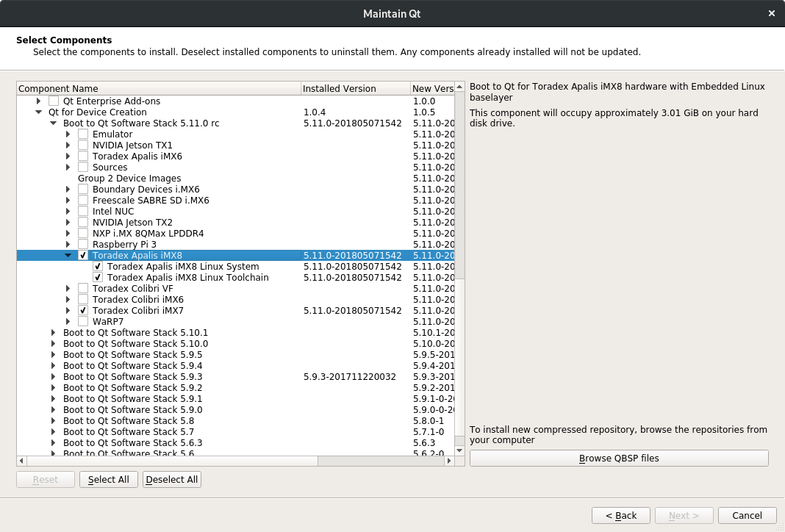Tick the Sources checkbox
Image resolution: width=785 pixels, height=532 pixels.
click(83, 167)
